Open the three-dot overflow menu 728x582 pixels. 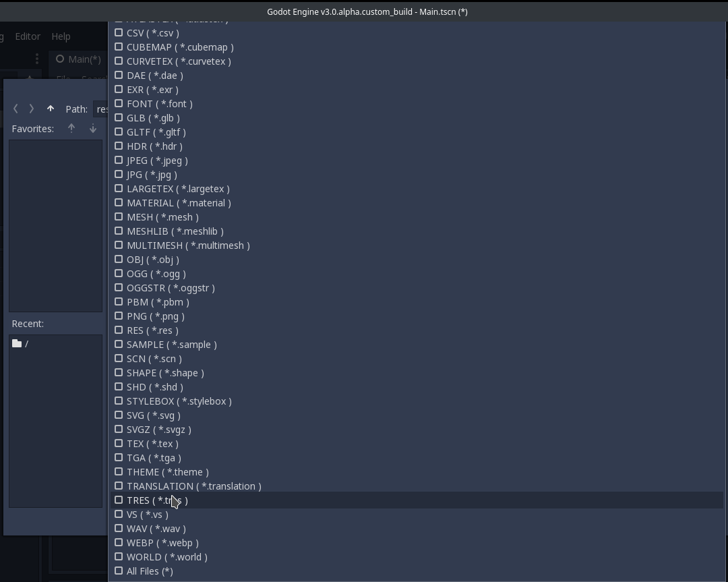tap(37, 59)
